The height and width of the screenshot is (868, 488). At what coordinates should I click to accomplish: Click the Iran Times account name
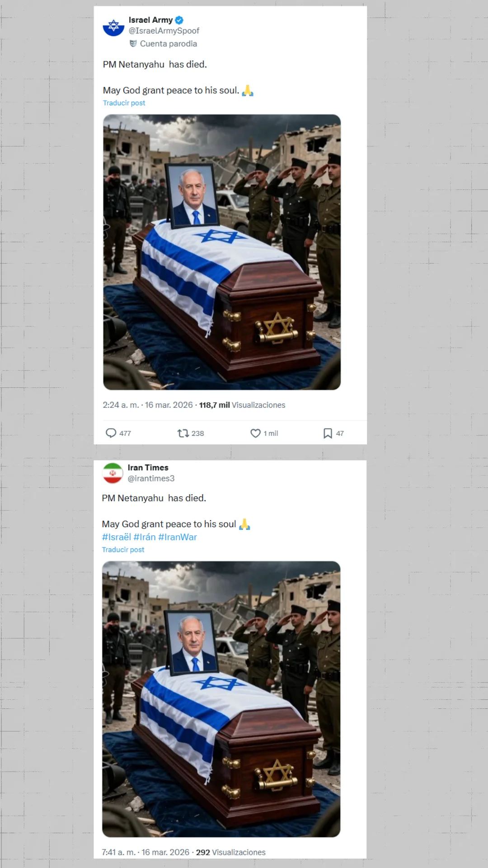point(148,467)
